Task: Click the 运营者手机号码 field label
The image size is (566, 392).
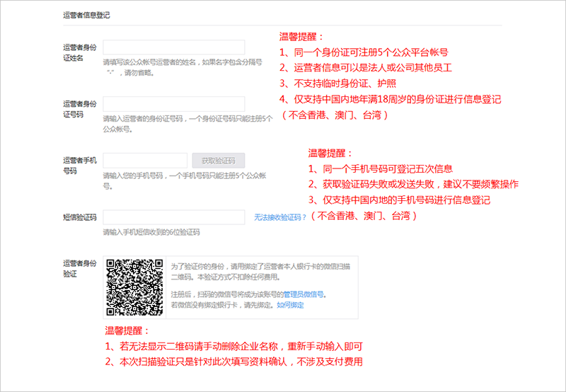Action: click(79, 166)
